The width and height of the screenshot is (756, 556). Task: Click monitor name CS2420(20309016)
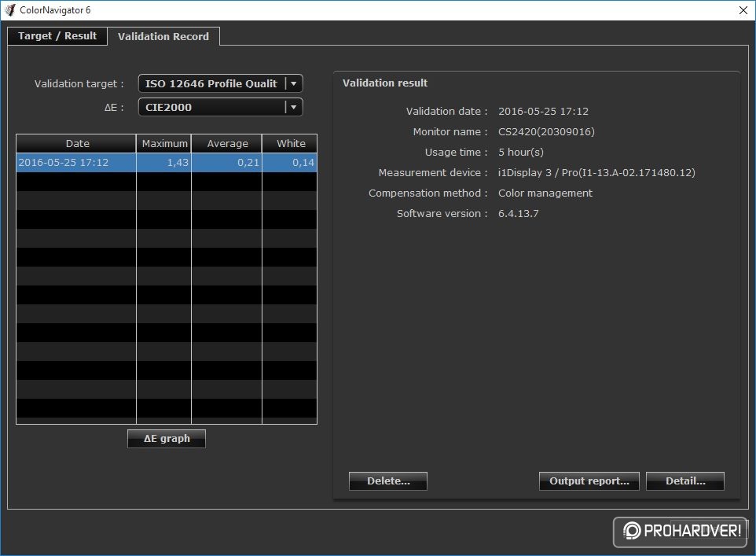click(546, 132)
